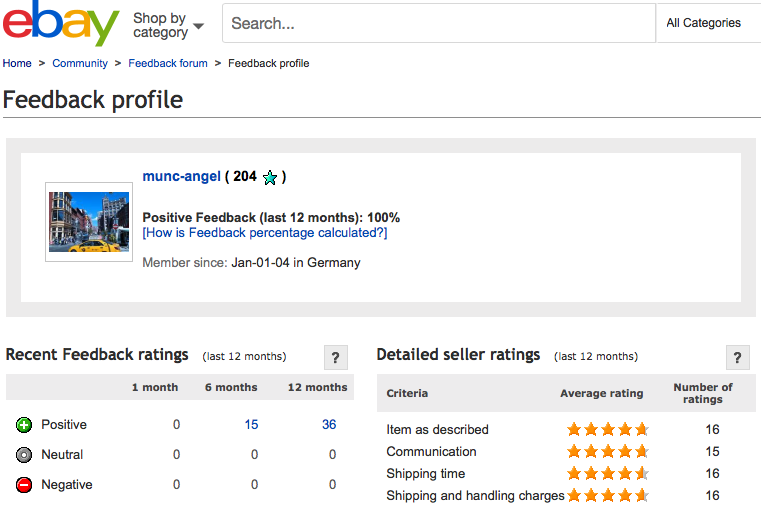Click the seller profile thumbnail image
The height and width of the screenshot is (522, 761).
[x=89, y=222]
